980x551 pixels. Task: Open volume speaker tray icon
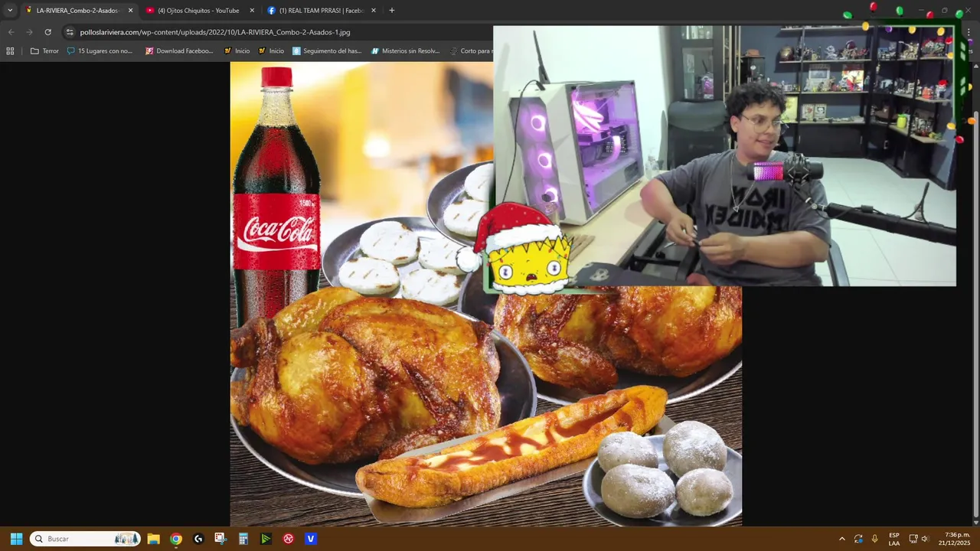tap(924, 539)
